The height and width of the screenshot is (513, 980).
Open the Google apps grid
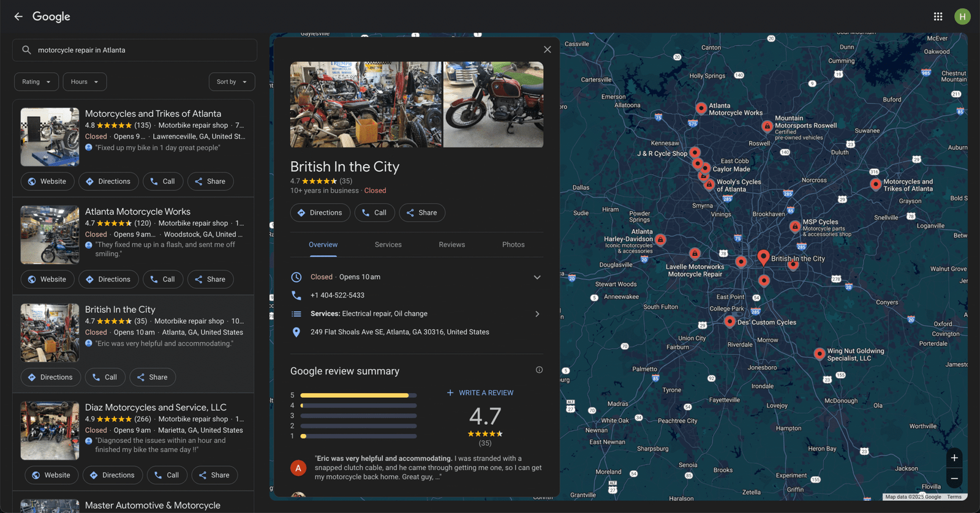click(938, 17)
